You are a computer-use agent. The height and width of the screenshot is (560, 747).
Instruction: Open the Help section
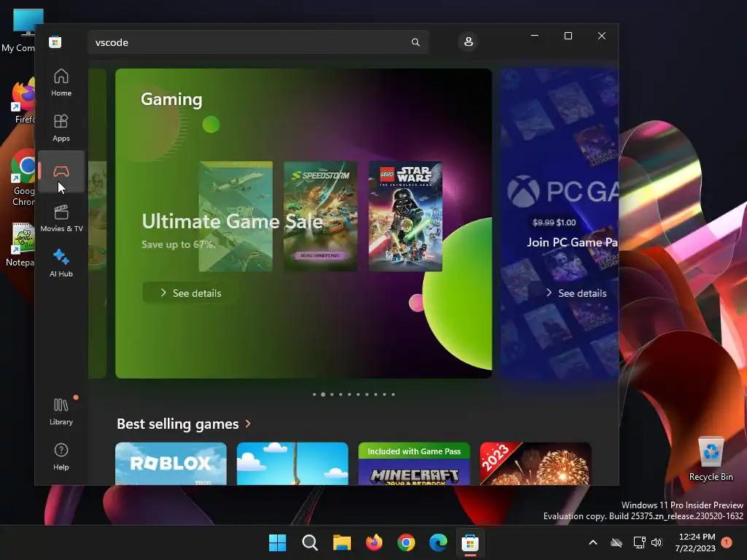pyautogui.click(x=61, y=456)
